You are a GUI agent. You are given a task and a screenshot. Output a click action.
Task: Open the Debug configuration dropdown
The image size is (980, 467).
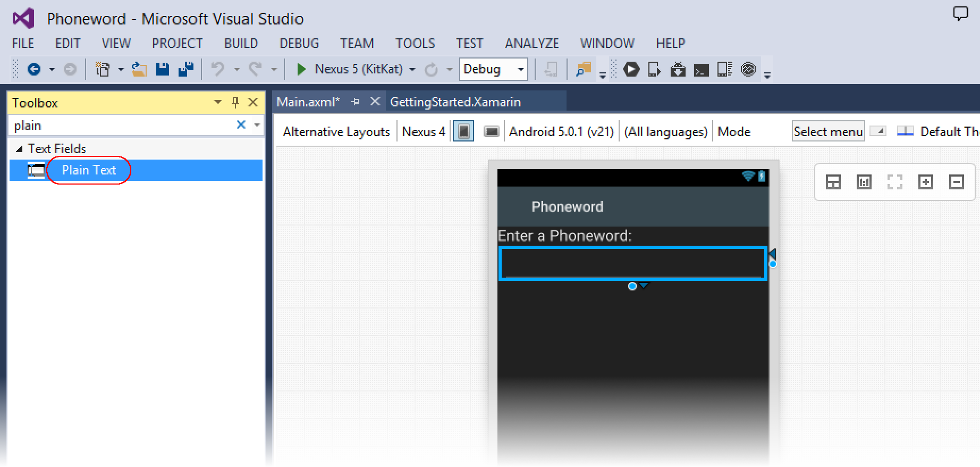tap(520, 69)
